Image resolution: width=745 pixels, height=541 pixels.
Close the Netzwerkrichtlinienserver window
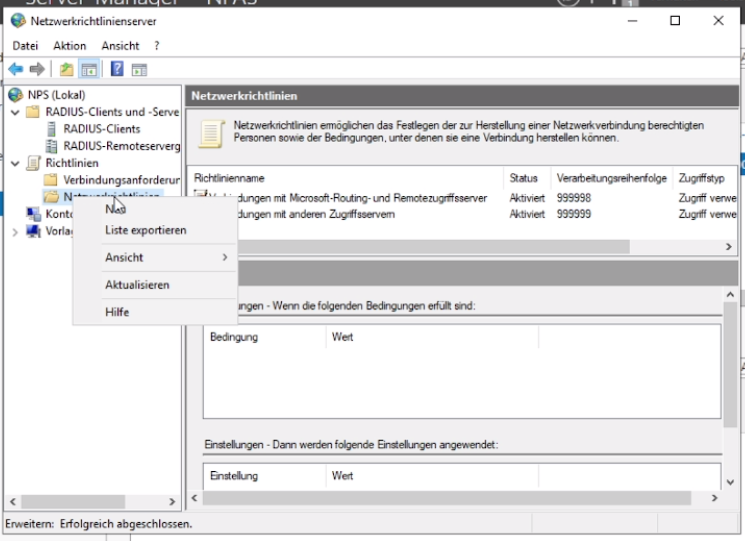click(718, 20)
